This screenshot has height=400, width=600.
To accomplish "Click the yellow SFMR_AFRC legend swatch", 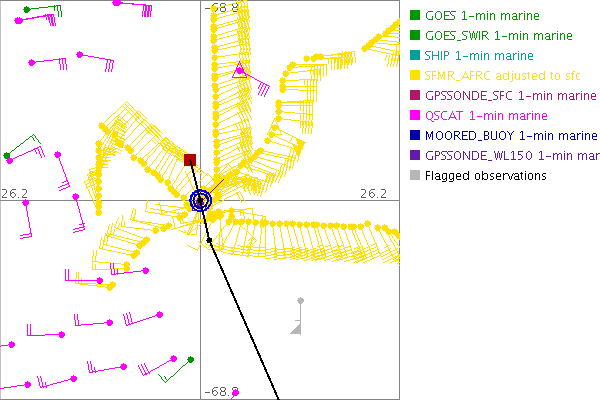I will pyautogui.click(x=415, y=75).
